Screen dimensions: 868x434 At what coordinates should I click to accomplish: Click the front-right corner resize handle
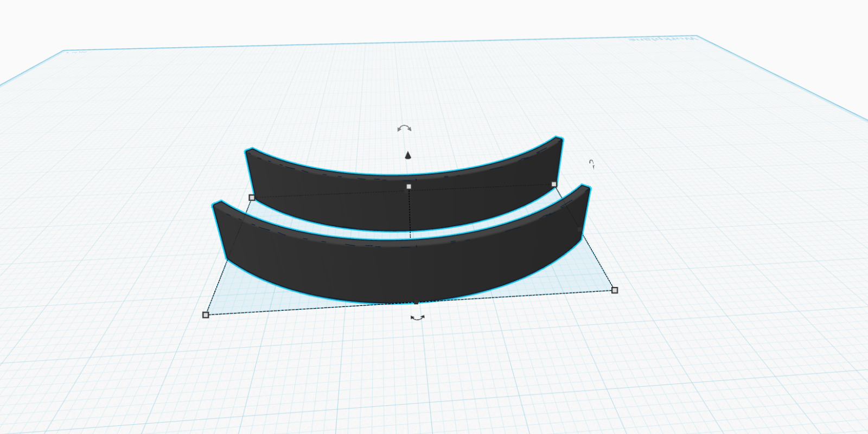coord(615,290)
